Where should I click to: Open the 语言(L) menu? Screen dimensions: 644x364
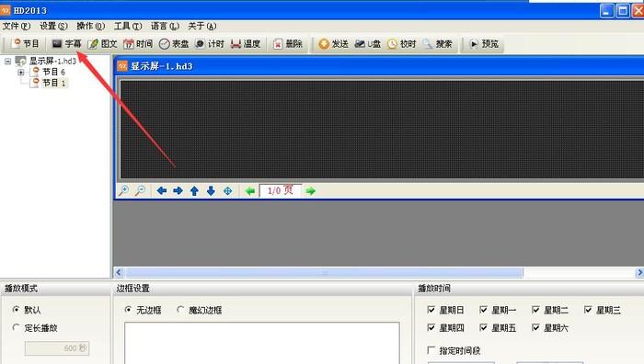tap(165, 26)
